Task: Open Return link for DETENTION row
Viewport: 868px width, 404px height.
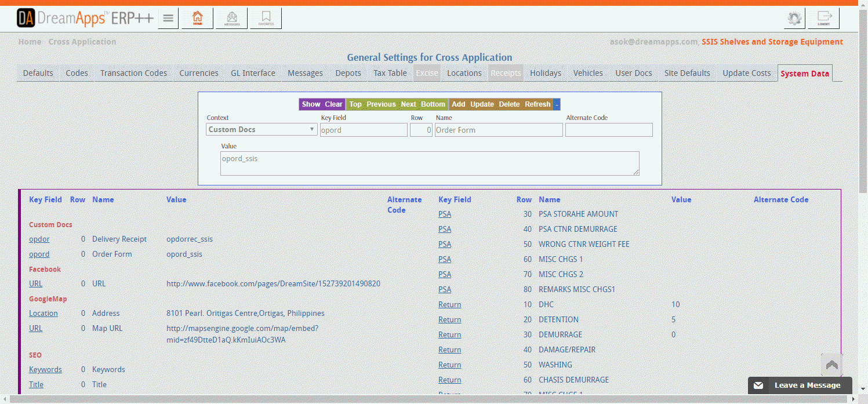Action: point(450,320)
